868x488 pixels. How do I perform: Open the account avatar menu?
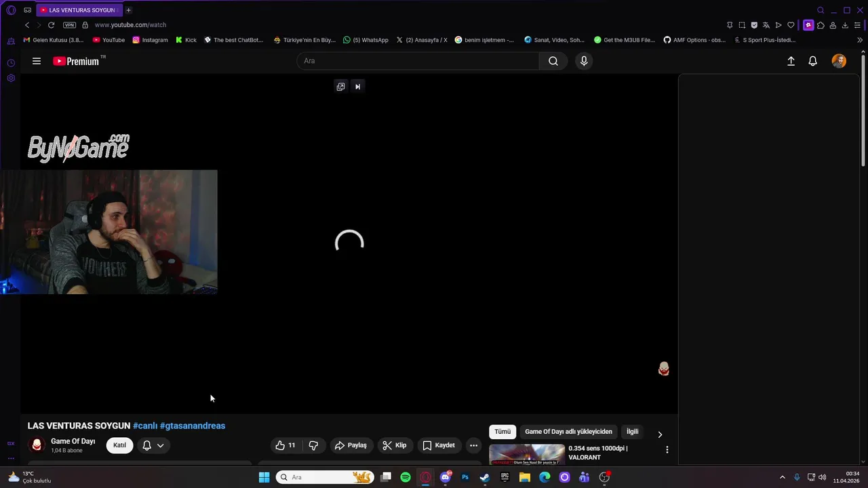[839, 61]
